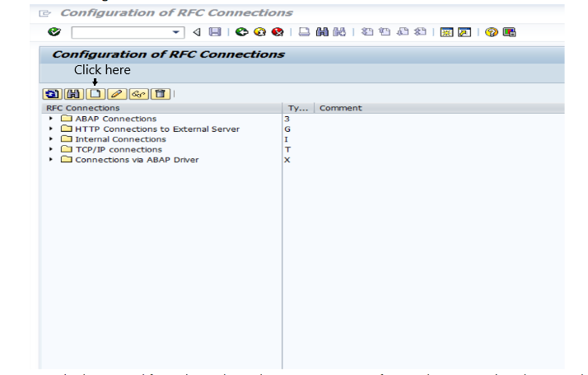Open the yellow Help question mark icon
Image resolution: width=588 pixels, height=375 pixels.
[x=492, y=32]
